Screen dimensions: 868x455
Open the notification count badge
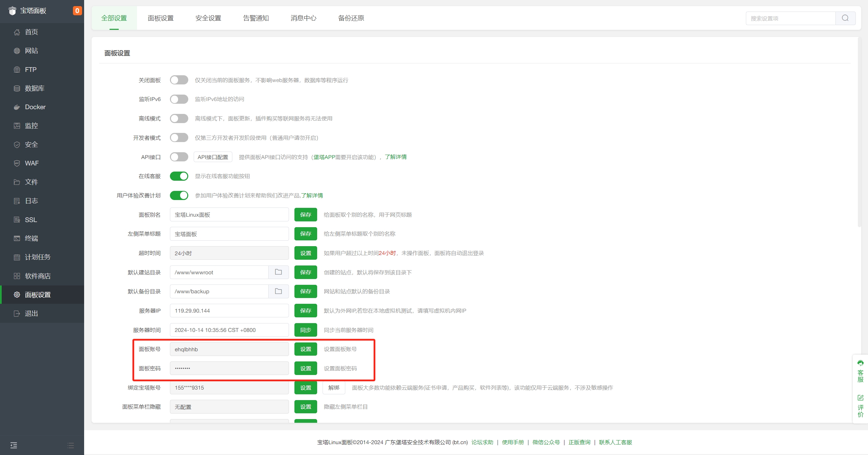77,11
